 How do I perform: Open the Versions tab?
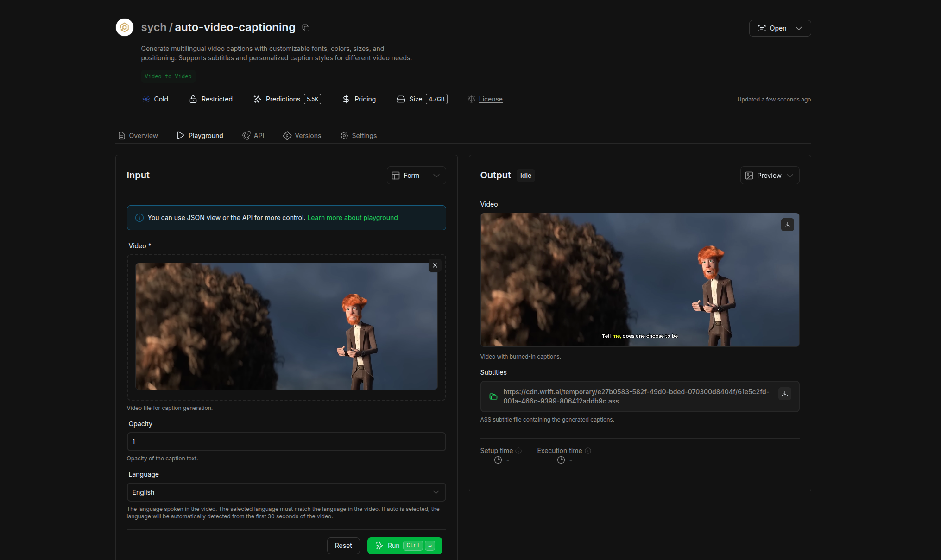click(302, 136)
